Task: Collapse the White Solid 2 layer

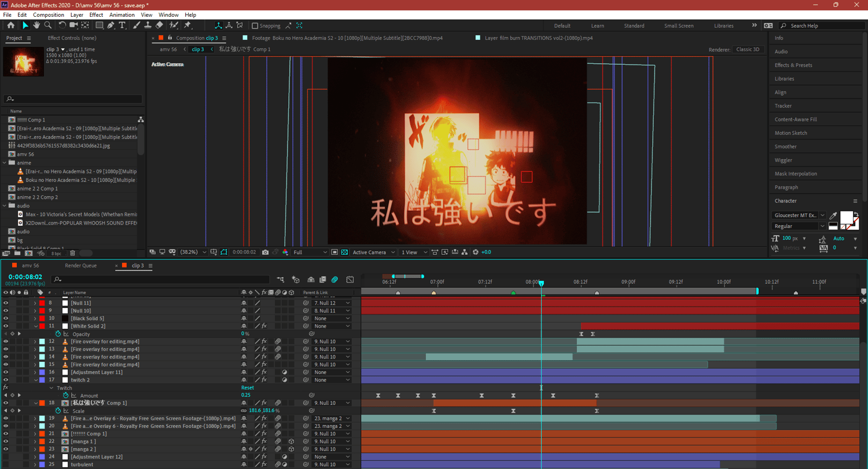Action: tap(35, 326)
